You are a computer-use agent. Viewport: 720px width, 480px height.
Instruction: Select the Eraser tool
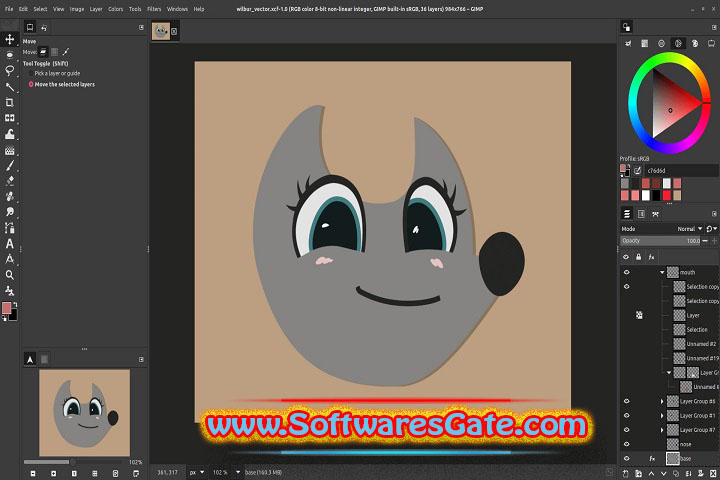point(9,181)
